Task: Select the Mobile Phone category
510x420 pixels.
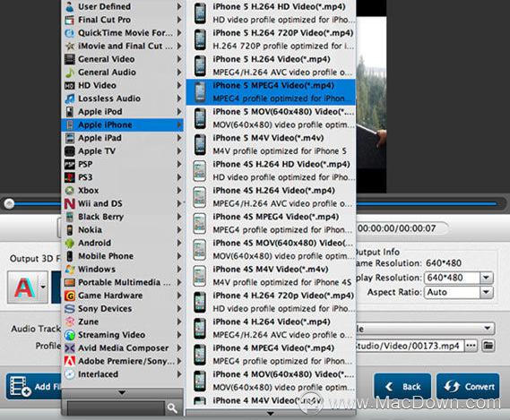Action: (x=122, y=256)
